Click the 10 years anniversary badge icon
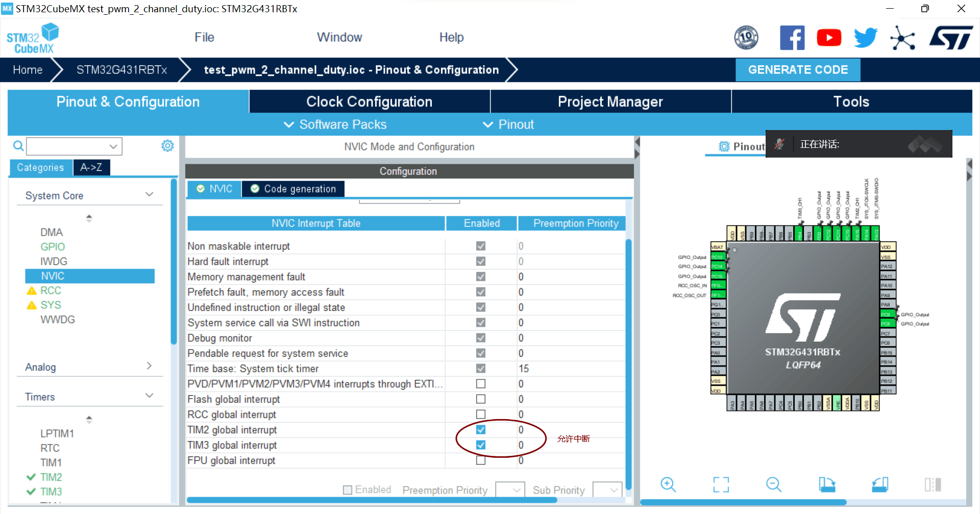This screenshot has height=514, width=980. tap(746, 38)
